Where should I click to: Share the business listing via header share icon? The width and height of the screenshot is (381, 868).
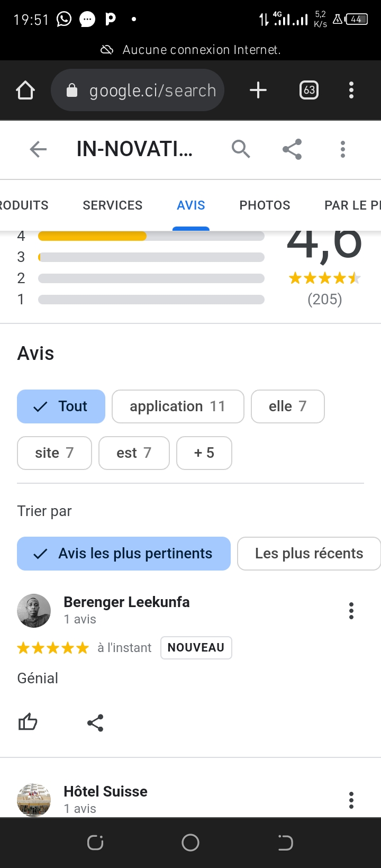pos(292,150)
